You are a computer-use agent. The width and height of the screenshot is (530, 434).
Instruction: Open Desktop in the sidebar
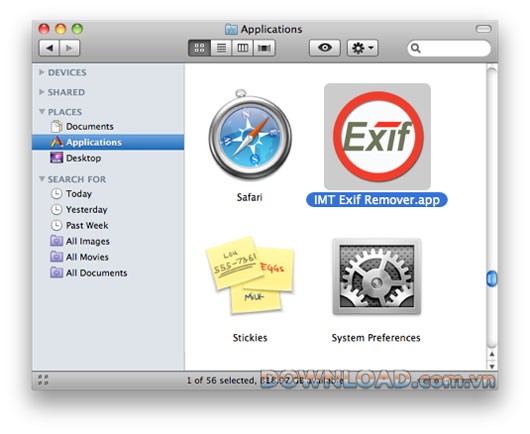[108, 158]
